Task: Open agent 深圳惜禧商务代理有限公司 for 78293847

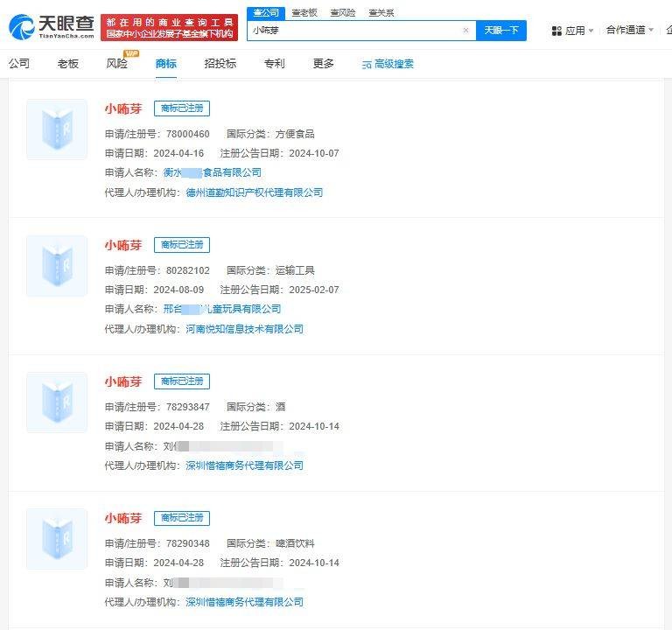Action: click(x=244, y=465)
